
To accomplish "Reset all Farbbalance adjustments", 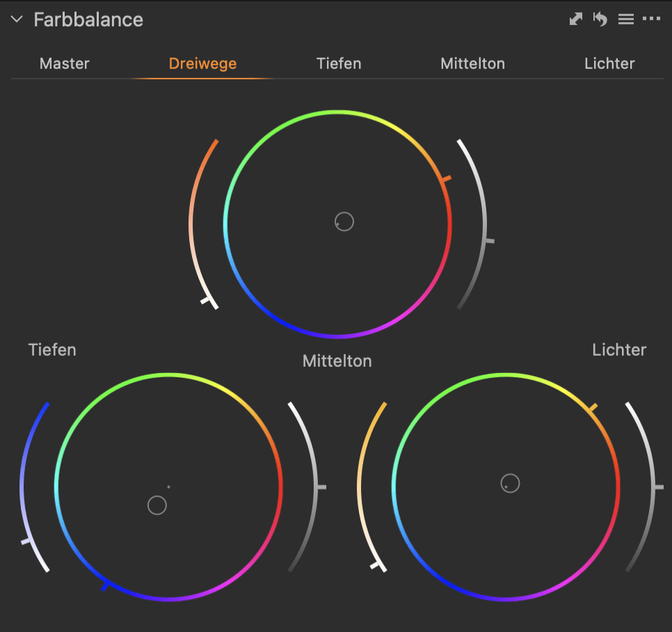I will click(600, 19).
